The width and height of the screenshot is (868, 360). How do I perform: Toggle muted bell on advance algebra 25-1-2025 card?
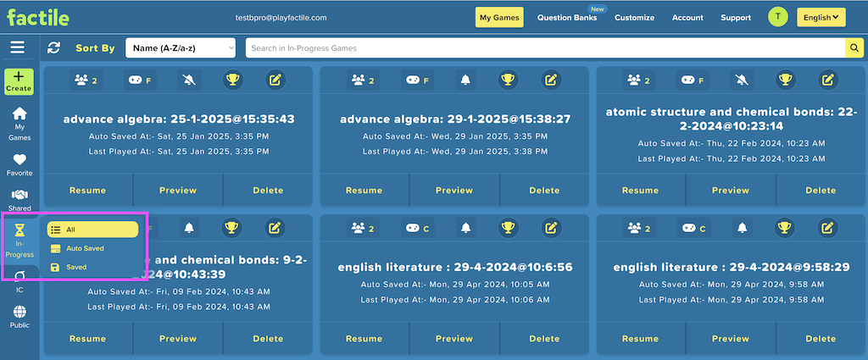(x=189, y=80)
